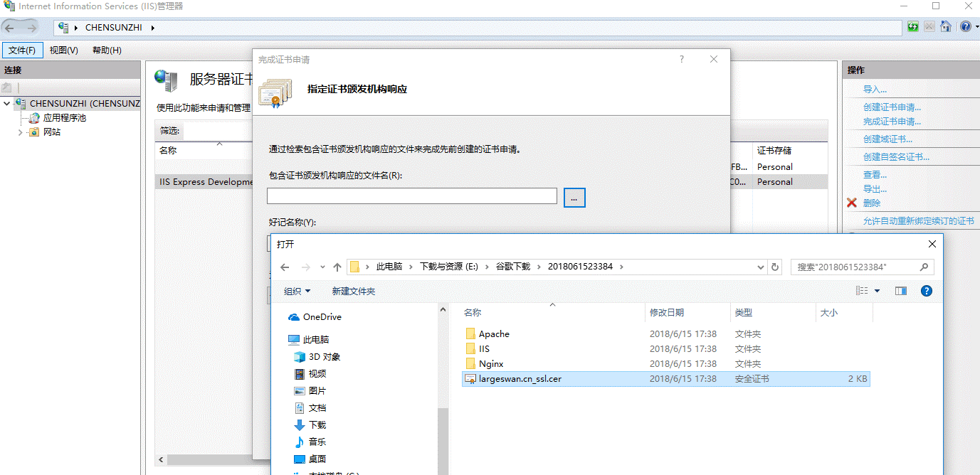Click the change view layout icon
Viewport: 980px width, 475px height.
862,291
